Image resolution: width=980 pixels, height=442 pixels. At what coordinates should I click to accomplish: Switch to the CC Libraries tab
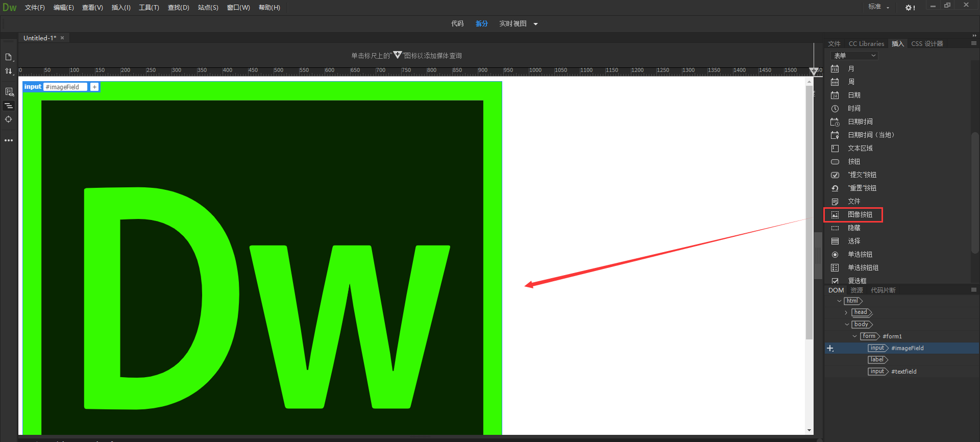(x=866, y=44)
